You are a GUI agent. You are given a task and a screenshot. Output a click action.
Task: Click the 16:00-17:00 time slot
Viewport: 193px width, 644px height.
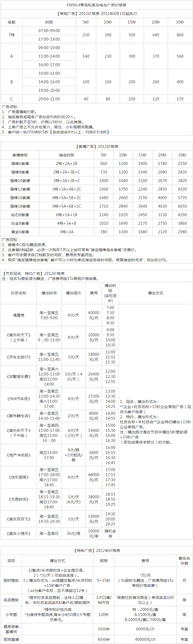coord(49,65)
